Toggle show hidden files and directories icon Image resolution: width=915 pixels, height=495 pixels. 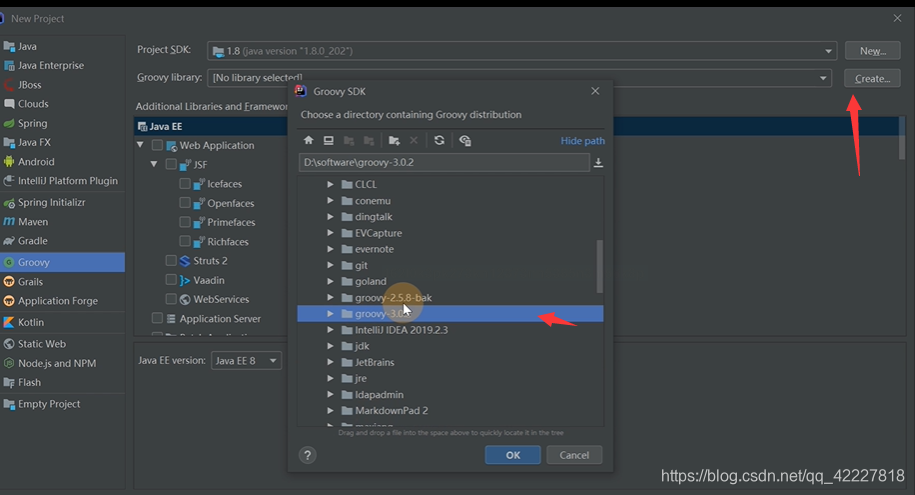(465, 140)
